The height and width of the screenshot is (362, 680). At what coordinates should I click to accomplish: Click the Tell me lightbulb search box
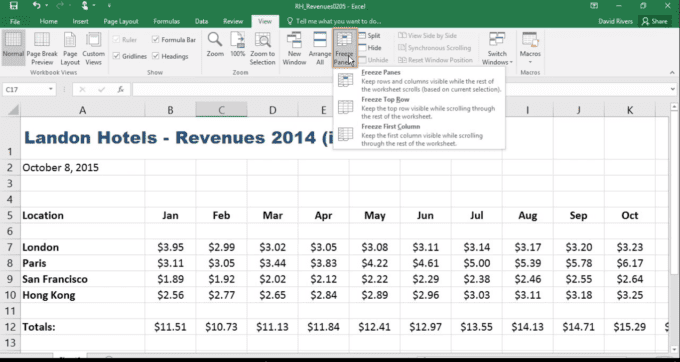point(334,21)
